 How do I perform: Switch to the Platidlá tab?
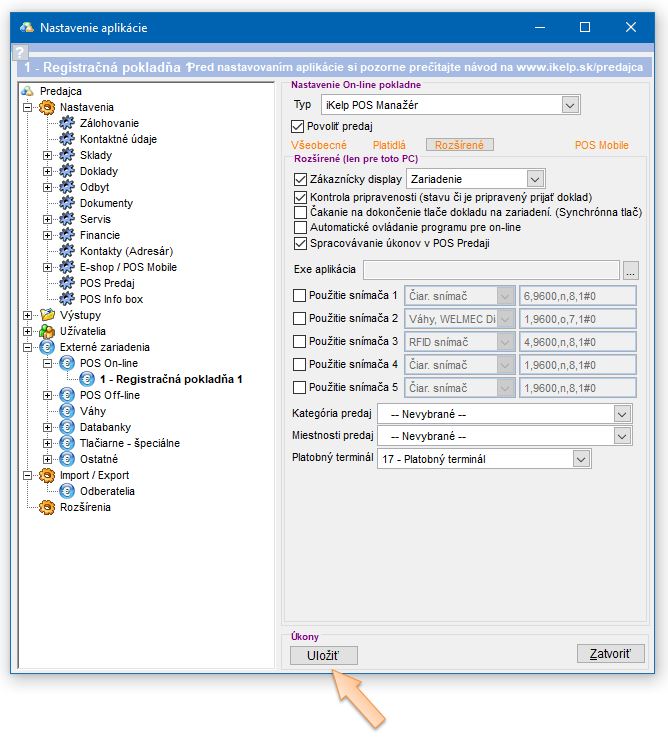coord(389,145)
